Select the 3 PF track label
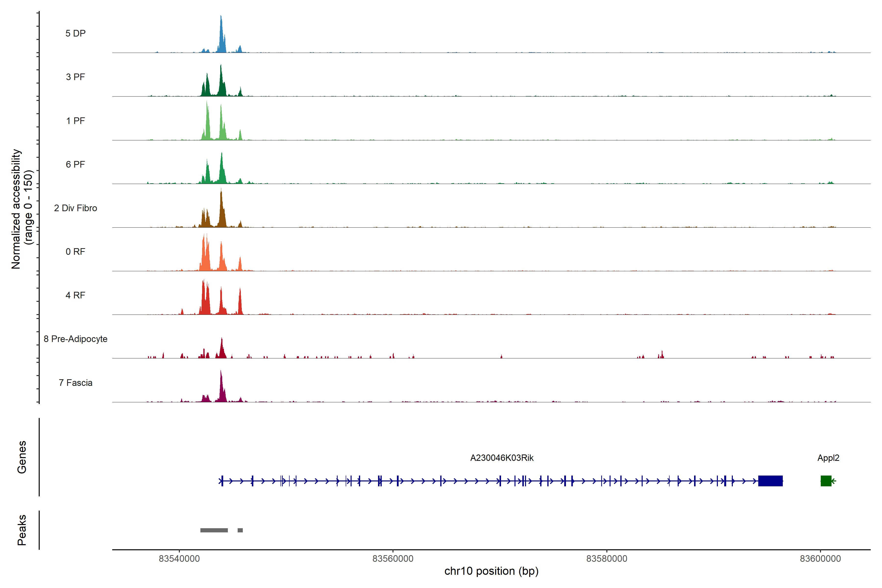 (x=75, y=77)
